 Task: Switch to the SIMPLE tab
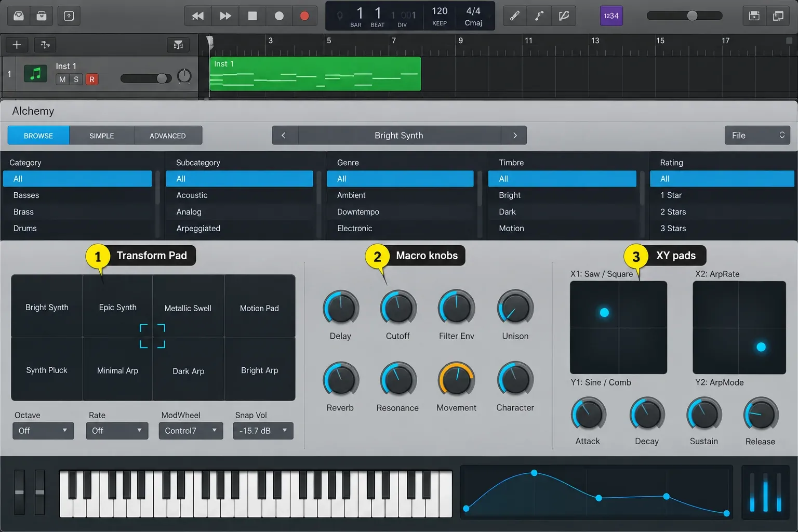click(102, 136)
